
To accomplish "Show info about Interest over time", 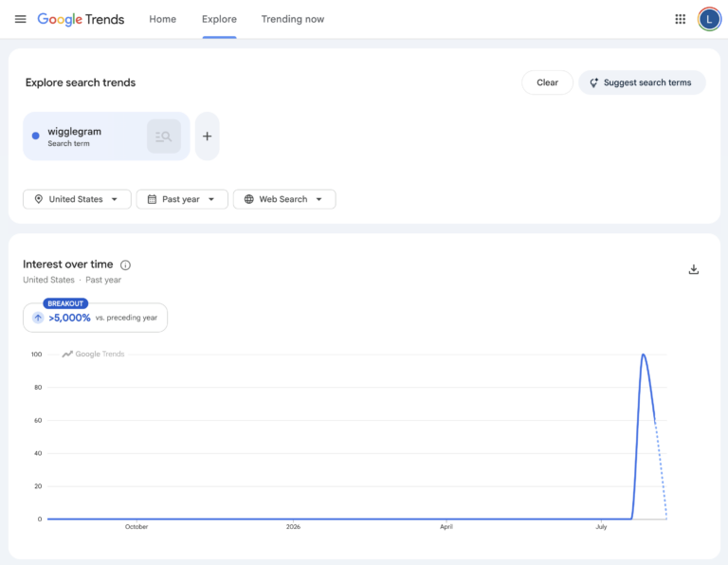I will [x=125, y=265].
